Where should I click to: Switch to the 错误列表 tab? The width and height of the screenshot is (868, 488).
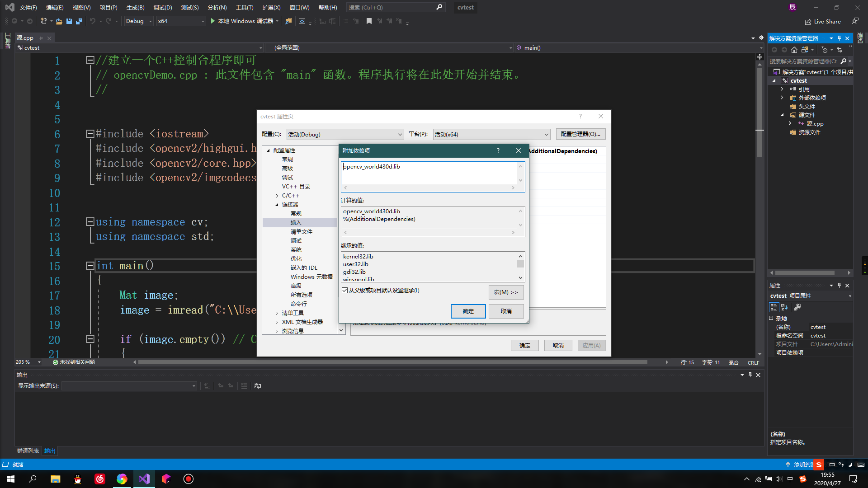point(28,451)
